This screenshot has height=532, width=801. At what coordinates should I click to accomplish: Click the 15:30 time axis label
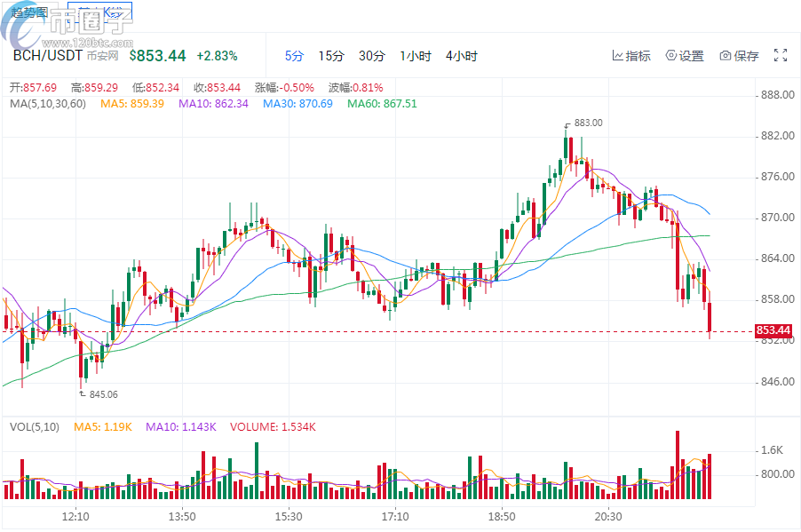point(289,517)
